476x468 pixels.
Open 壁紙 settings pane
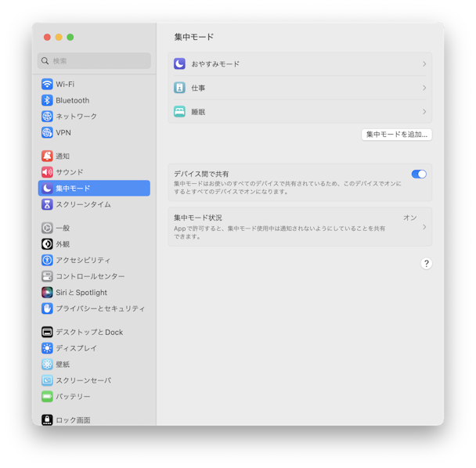click(94, 364)
